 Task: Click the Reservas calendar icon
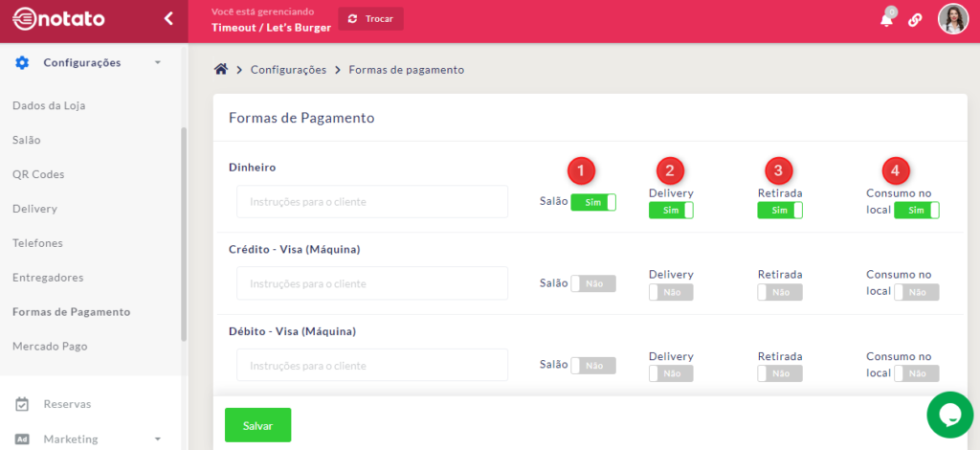point(22,404)
